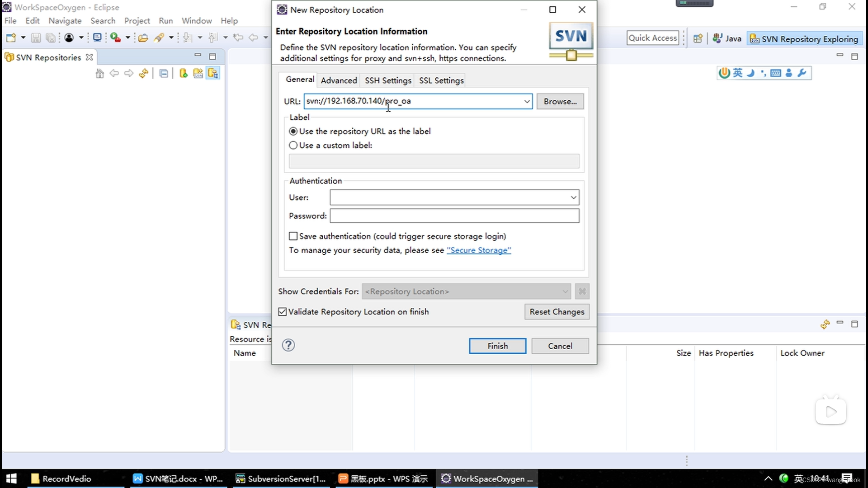Click the Reset Changes button
This screenshot has height=488, width=868.
pyautogui.click(x=557, y=312)
